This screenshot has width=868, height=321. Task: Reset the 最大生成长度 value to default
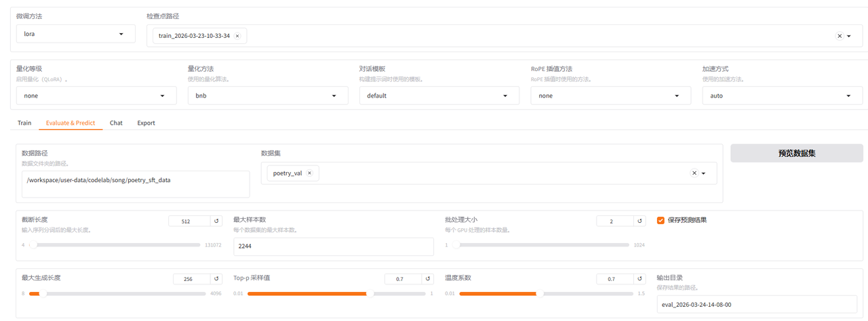(217, 278)
